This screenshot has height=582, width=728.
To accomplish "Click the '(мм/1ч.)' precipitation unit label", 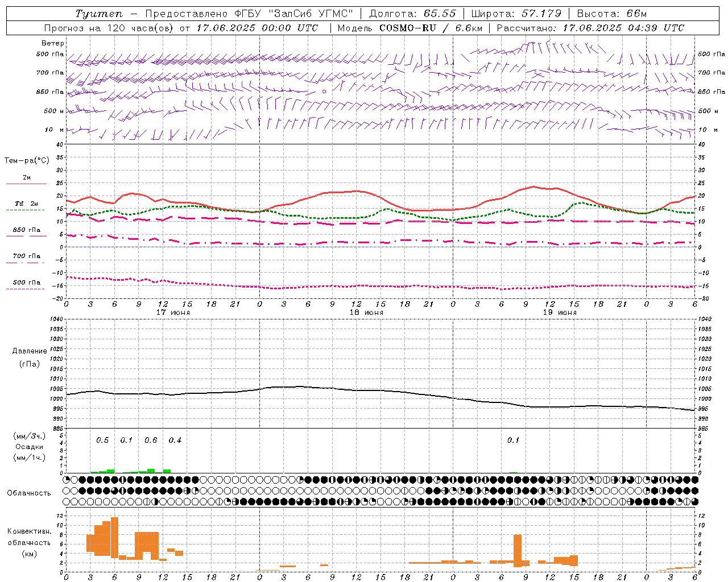I will click(x=30, y=458).
